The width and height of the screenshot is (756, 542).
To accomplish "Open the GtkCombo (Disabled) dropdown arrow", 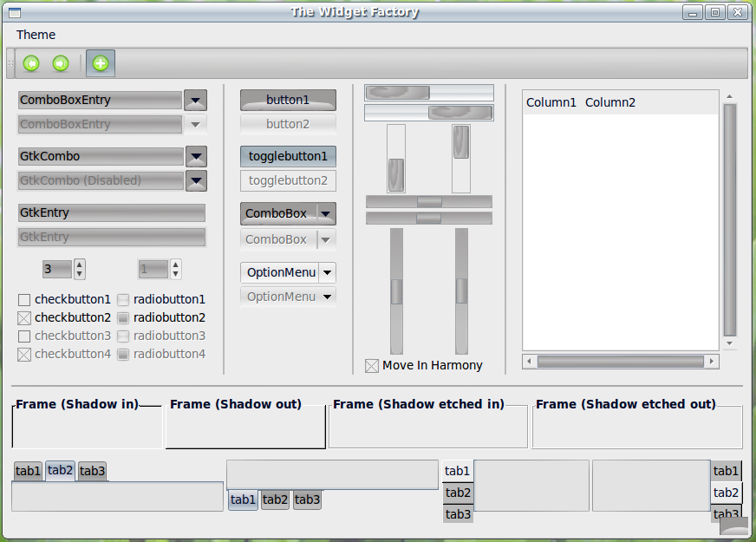I will pyautogui.click(x=196, y=181).
